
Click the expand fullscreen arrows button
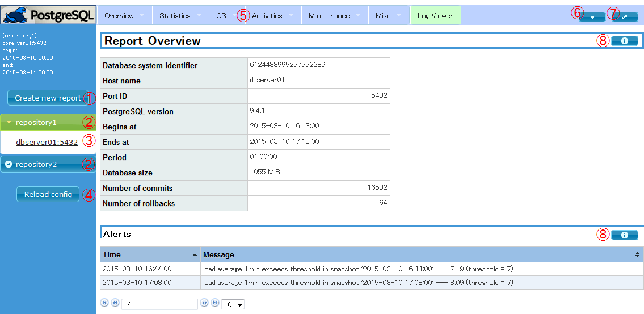(x=625, y=17)
